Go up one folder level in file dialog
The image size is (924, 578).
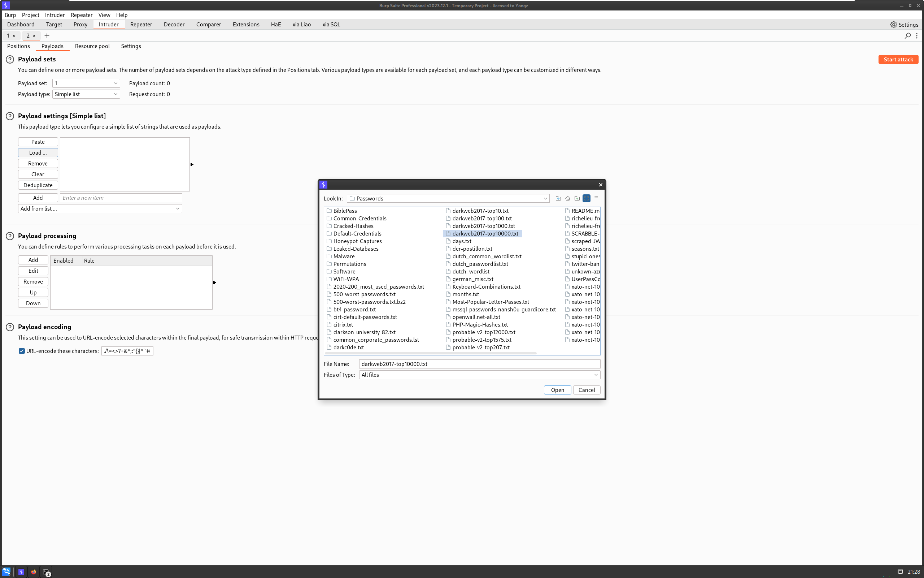[x=558, y=198]
